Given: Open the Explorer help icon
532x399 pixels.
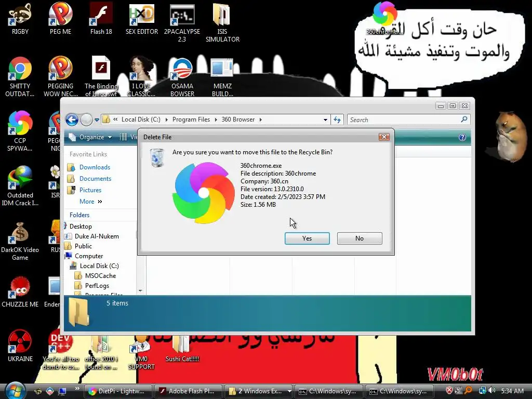Looking at the screenshot, I should pos(462,137).
